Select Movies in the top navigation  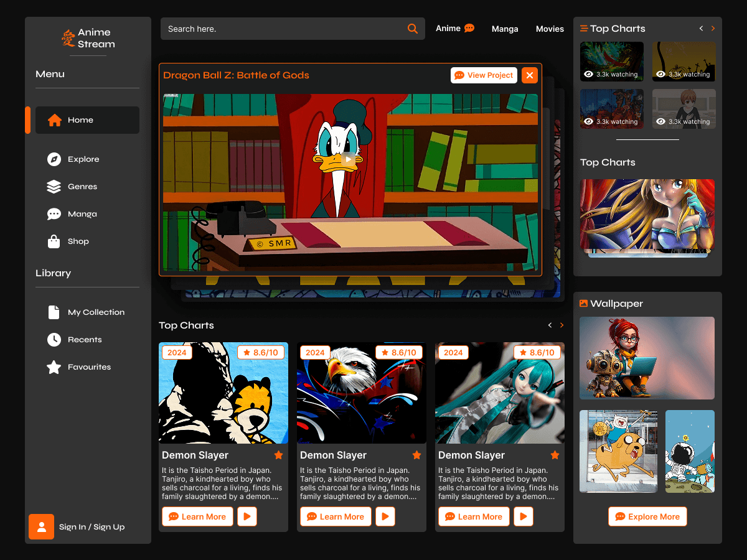click(x=550, y=29)
